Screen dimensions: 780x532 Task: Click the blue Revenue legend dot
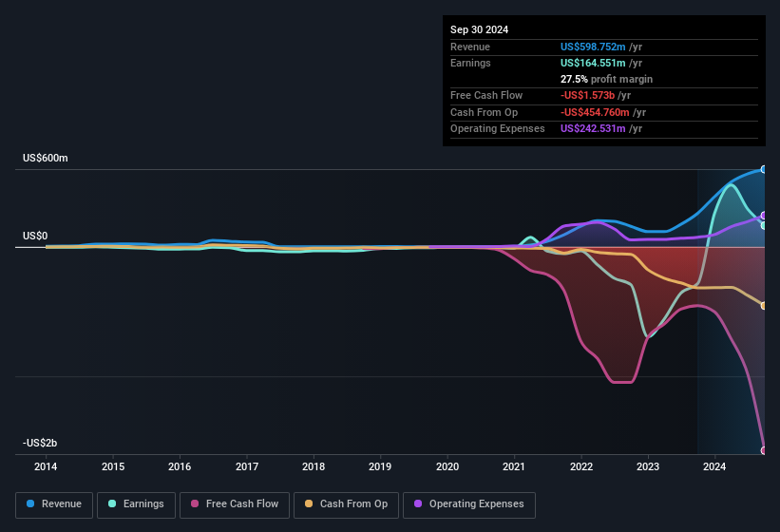pos(31,504)
